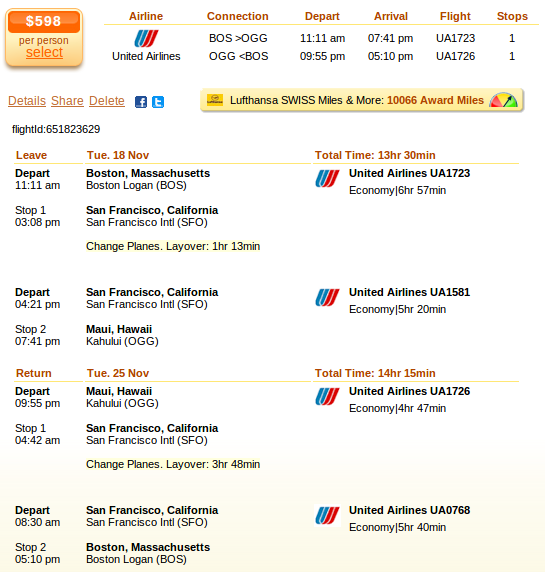Viewport: 545px width, 572px height.
Task: Open the Details link
Action: [27, 101]
